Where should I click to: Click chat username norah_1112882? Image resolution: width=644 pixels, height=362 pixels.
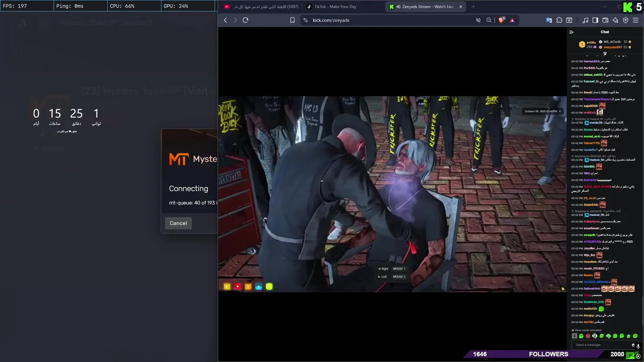tap(594, 268)
